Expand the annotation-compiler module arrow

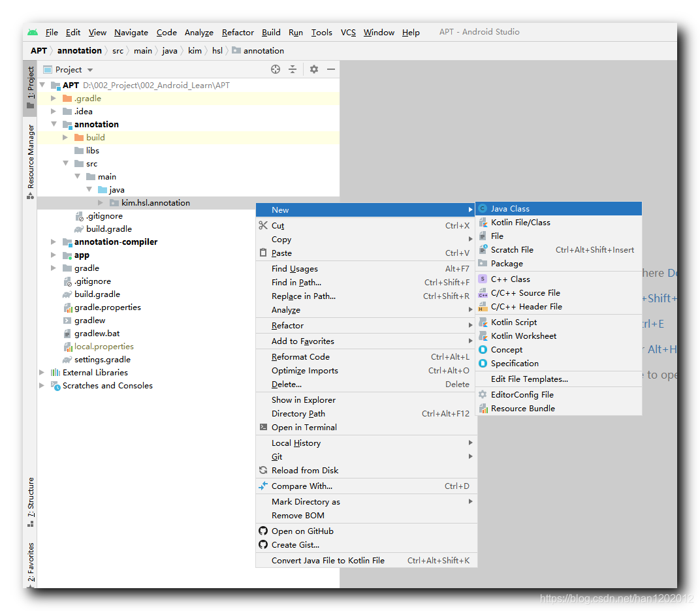click(53, 242)
